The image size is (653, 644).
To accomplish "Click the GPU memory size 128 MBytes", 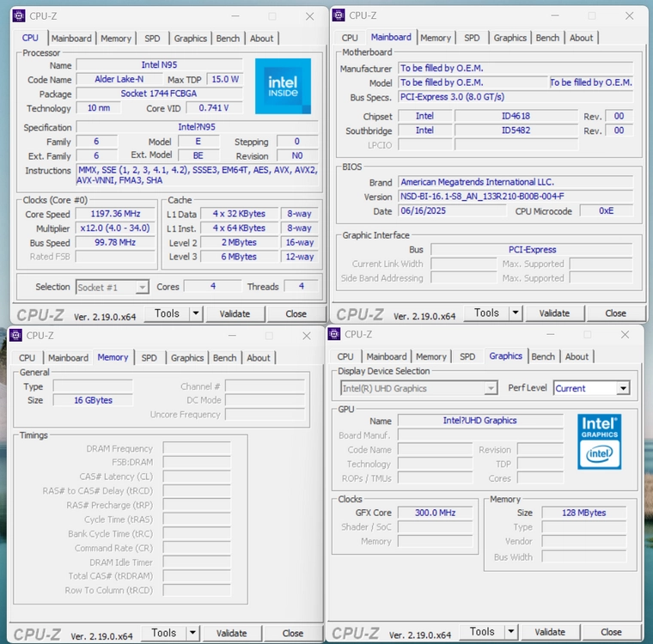I will point(584,513).
